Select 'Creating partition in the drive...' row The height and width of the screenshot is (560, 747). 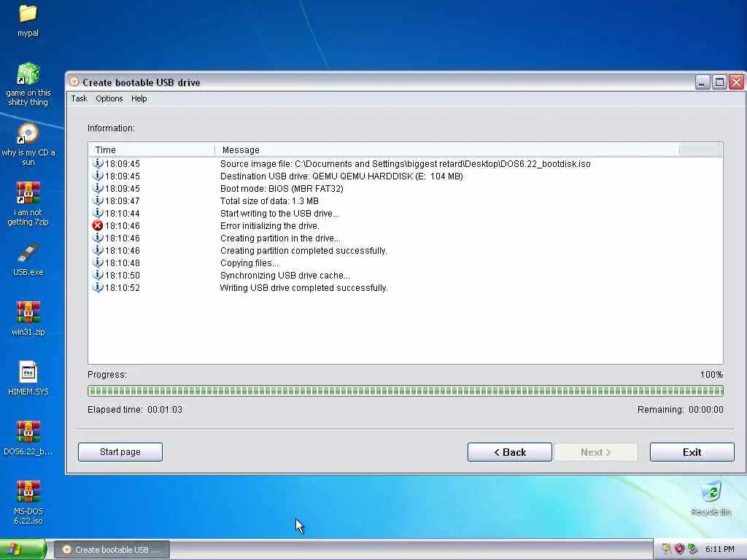[406, 238]
